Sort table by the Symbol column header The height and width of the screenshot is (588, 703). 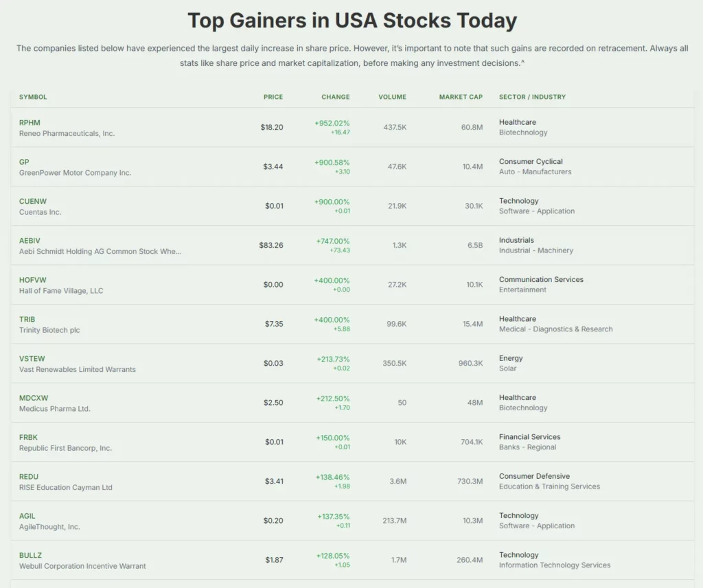(33, 97)
